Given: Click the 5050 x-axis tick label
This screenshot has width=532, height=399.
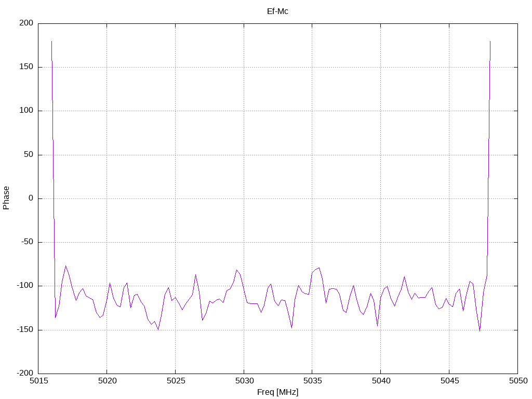Looking at the screenshot, I should tap(518, 381).
